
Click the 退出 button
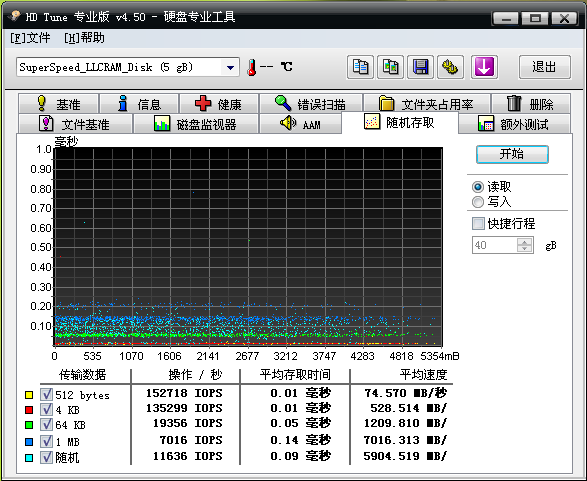[x=545, y=67]
